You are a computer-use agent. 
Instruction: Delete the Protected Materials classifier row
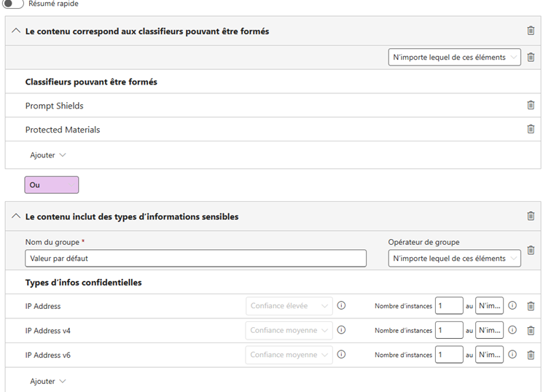[531, 130]
